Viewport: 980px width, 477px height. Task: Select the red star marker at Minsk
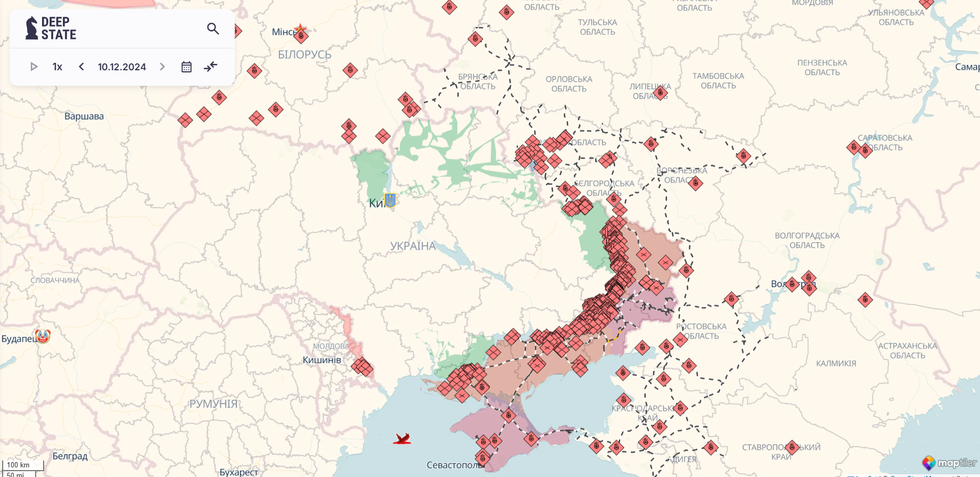pyautogui.click(x=301, y=29)
